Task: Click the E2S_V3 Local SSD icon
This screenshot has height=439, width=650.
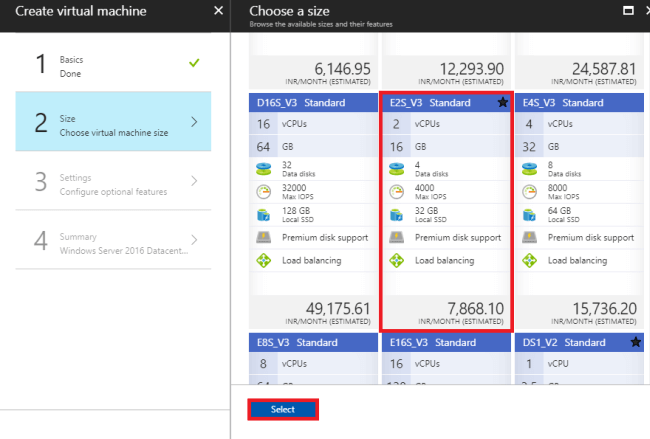Action: [396, 214]
